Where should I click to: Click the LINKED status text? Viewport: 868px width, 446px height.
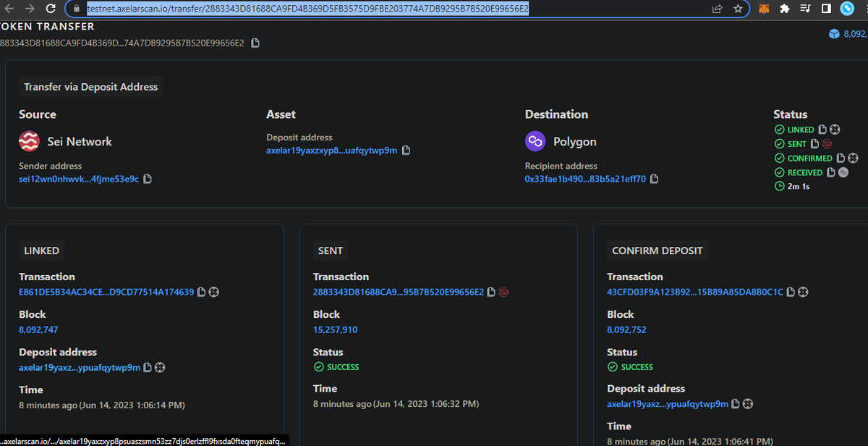(801, 130)
